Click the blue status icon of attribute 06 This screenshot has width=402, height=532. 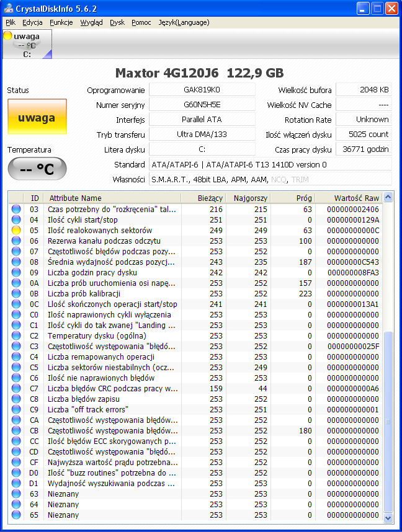point(16,241)
